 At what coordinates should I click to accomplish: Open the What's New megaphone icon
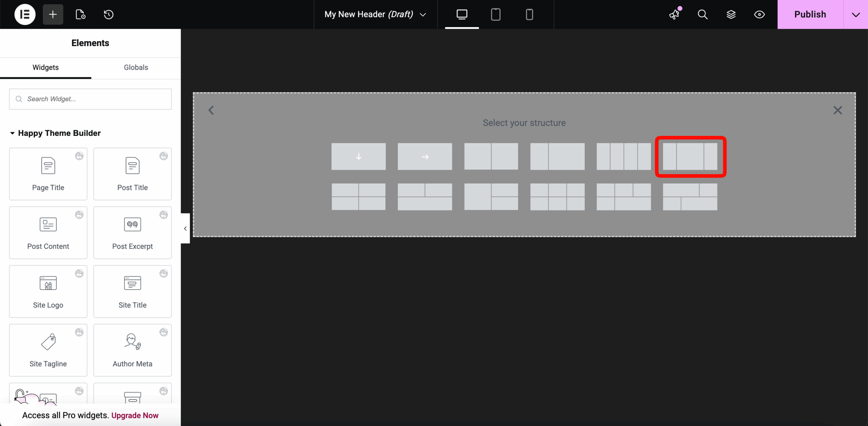point(674,14)
